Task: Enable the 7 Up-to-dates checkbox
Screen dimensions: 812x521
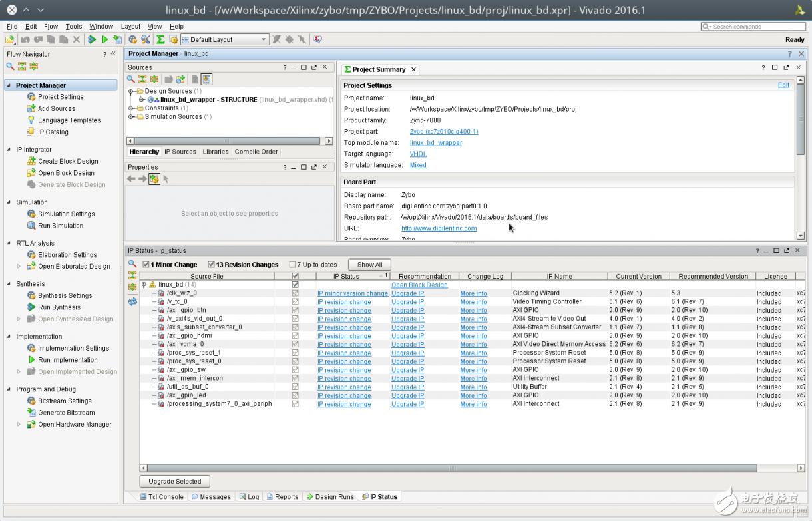Action: (292, 265)
